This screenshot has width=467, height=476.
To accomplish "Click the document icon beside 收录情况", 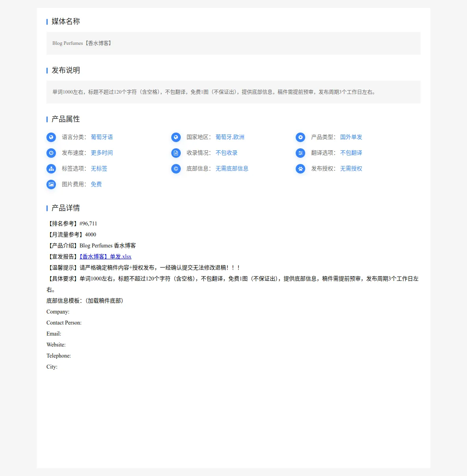I will [x=176, y=153].
